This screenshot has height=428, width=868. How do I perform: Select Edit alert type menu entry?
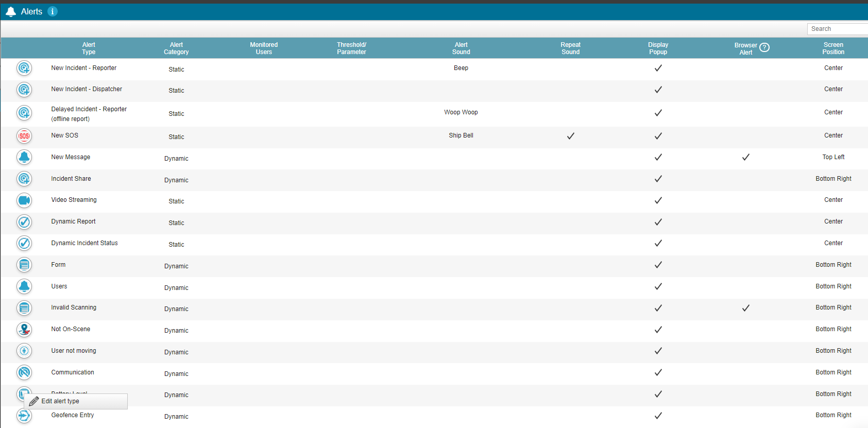coord(76,401)
